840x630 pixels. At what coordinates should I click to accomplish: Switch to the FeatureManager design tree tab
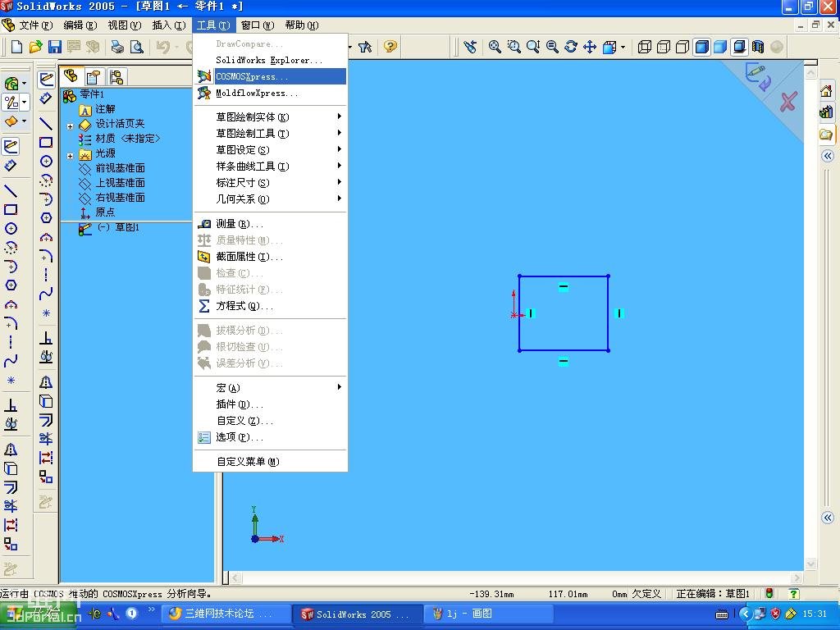[71, 76]
